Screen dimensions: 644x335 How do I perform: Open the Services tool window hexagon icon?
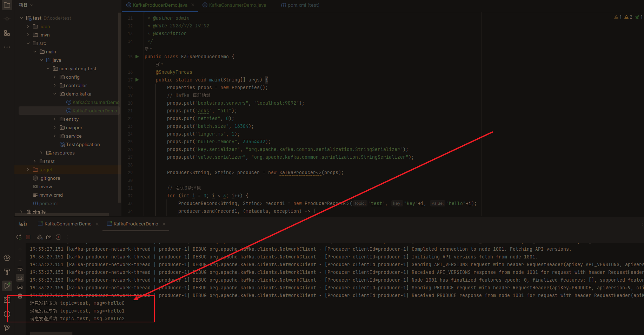coord(7,258)
